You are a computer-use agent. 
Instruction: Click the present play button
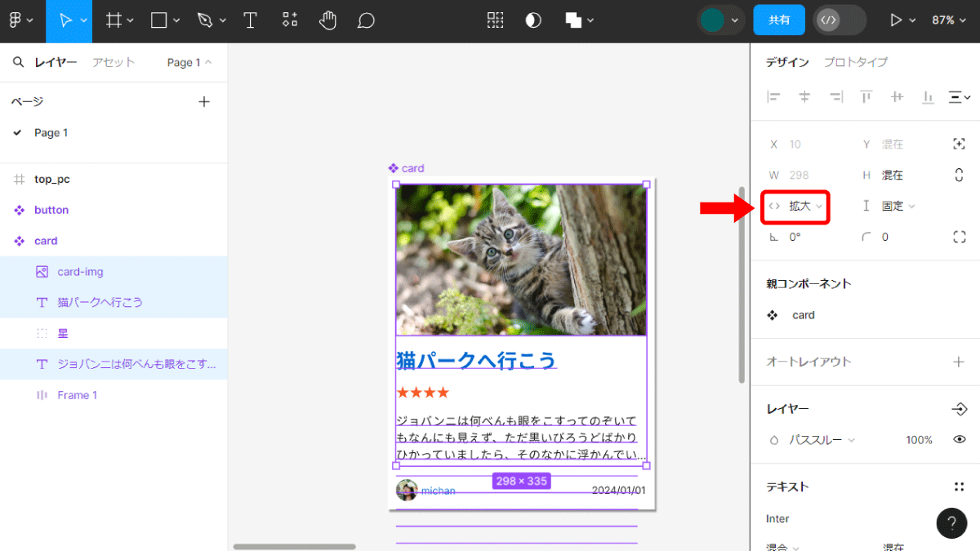click(x=897, y=20)
